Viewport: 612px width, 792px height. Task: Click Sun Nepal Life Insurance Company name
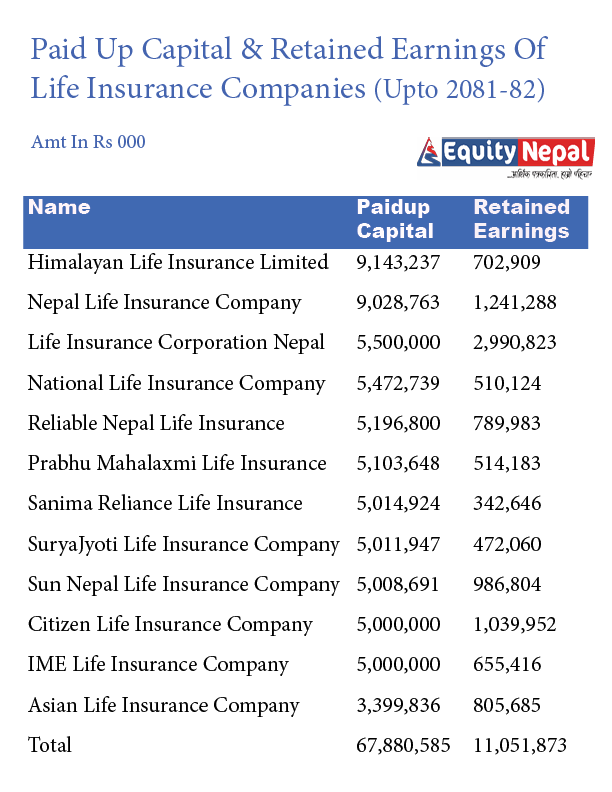[183, 584]
